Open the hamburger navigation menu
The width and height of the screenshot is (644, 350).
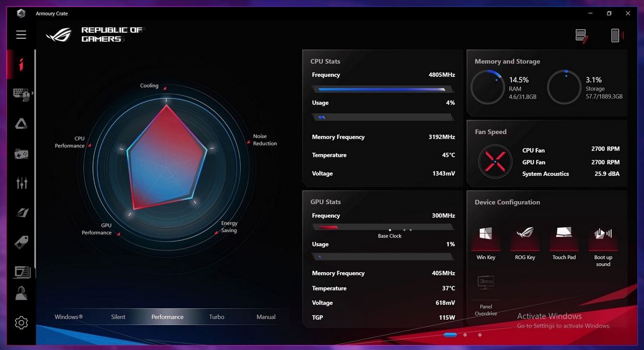tap(21, 35)
